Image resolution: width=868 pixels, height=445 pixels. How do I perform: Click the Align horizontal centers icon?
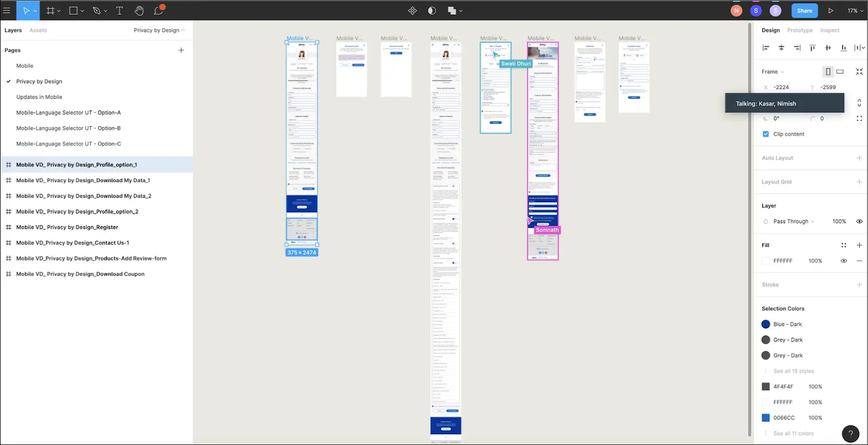781,48
